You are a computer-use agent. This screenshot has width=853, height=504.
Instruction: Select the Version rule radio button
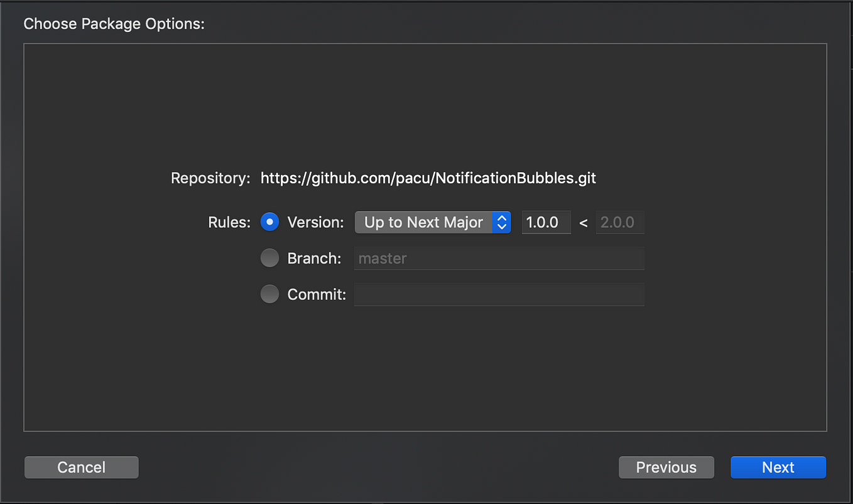point(269,222)
